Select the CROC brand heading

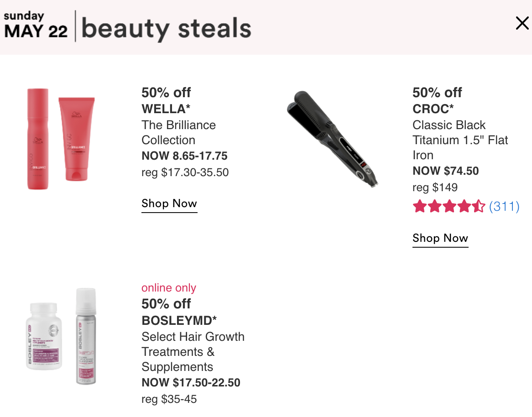pos(433,109)
